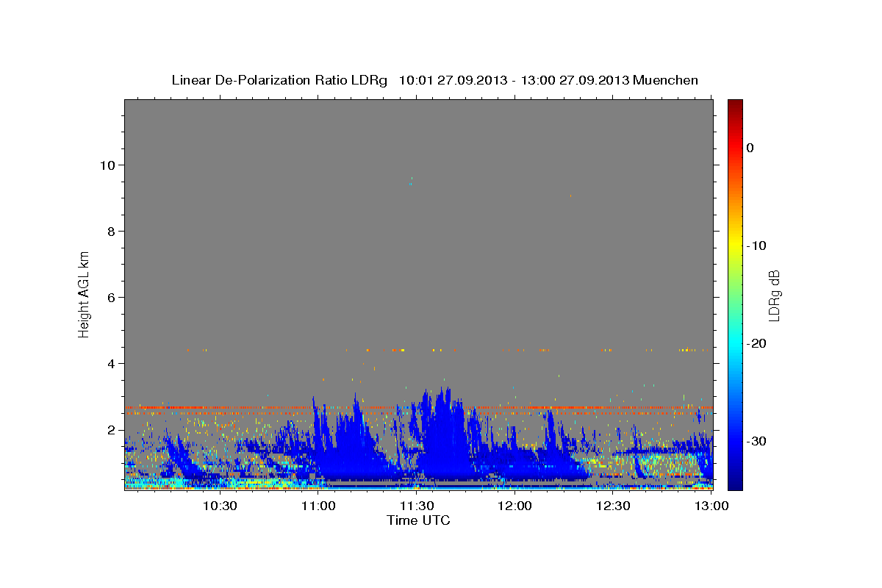Click the plot title text
The image size is (882, 588).
(x=434, y=80)
